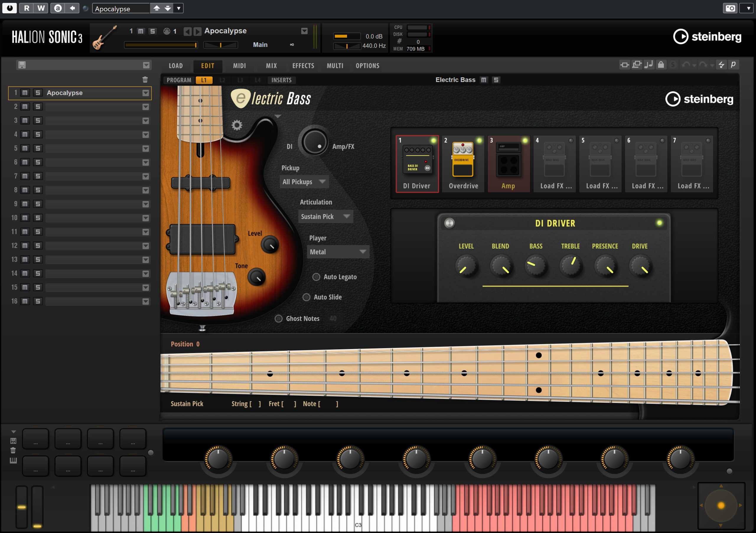The image size is (756, 533).
Task: Click the Steinberg logo in header
Action: click(x=707, y=37)
